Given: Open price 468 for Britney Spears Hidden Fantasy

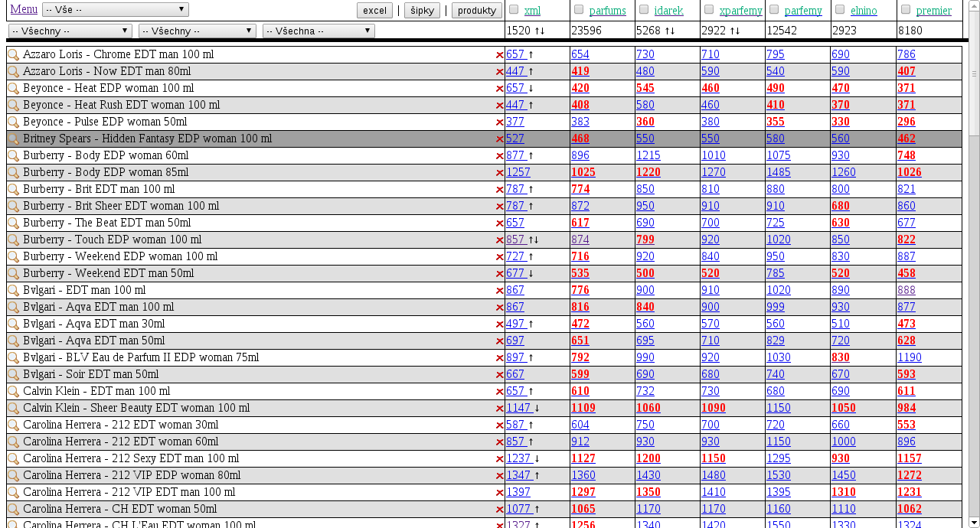Looking at the screenshot, I should (x=580, y=139).
